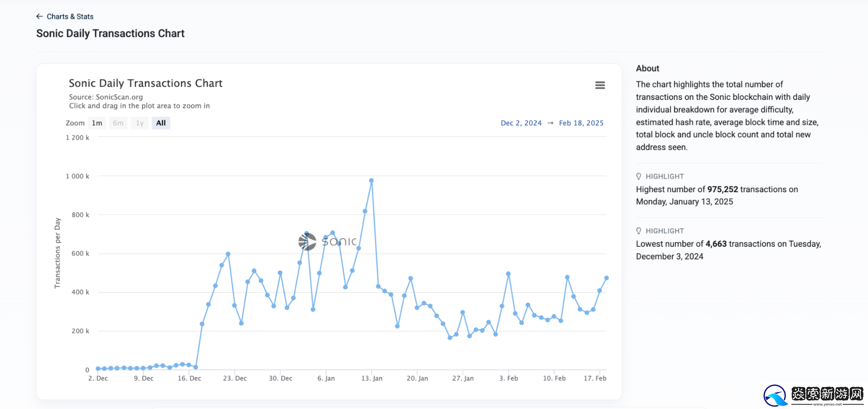Click the first data point at 2 Dec

coord(98,369)
